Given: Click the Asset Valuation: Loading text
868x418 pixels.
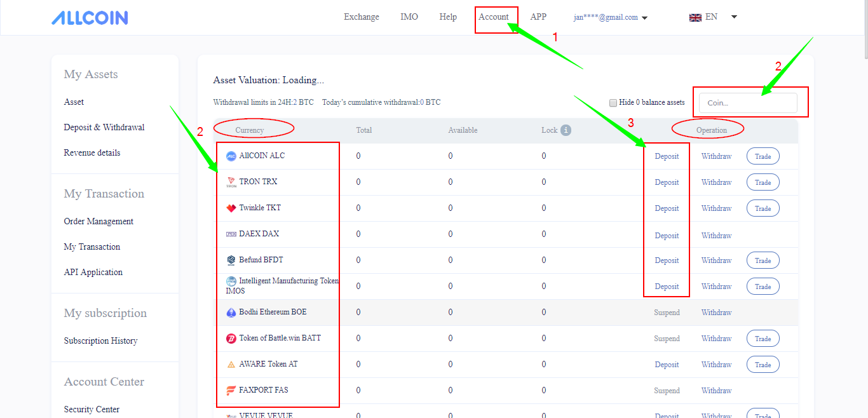Looking at the screenshot, I should pyautogui.click(x=269, y=80).
